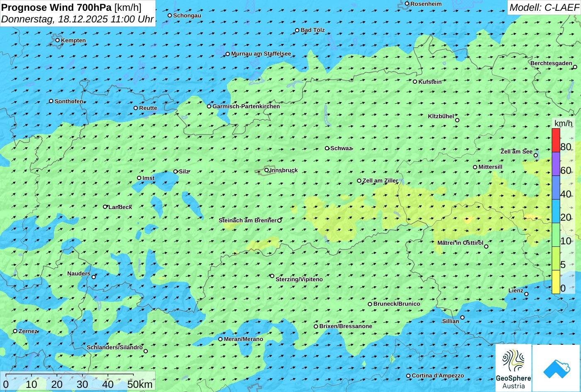
Task: Click the Innsbruck city marker circle
Action: coord(266,170)
